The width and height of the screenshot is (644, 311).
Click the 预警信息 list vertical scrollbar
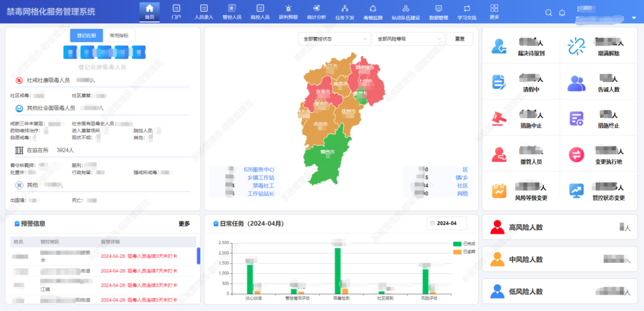pos(199,256)
